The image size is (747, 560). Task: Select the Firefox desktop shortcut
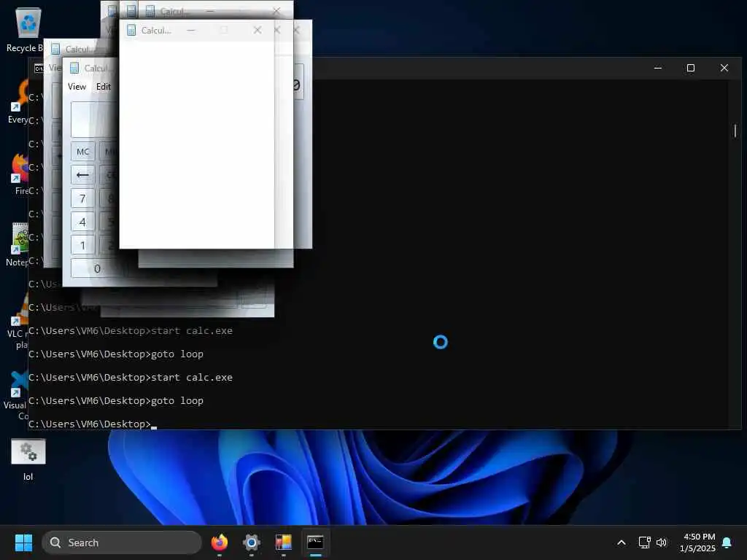coord(20,174)
